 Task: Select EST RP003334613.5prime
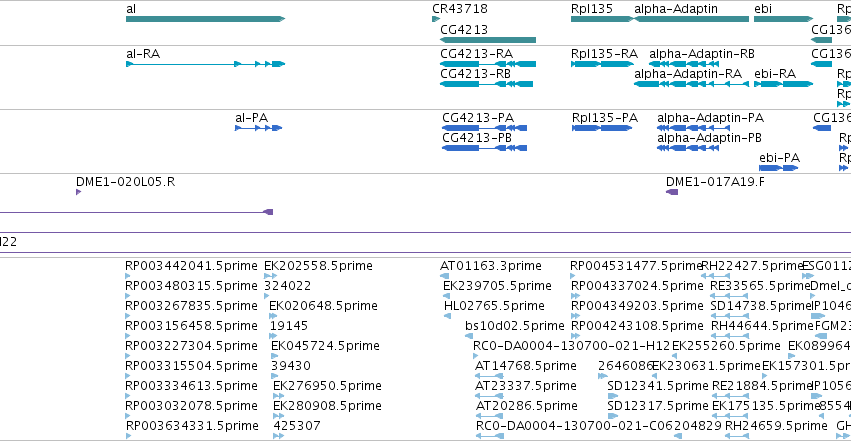pos(191,386)
